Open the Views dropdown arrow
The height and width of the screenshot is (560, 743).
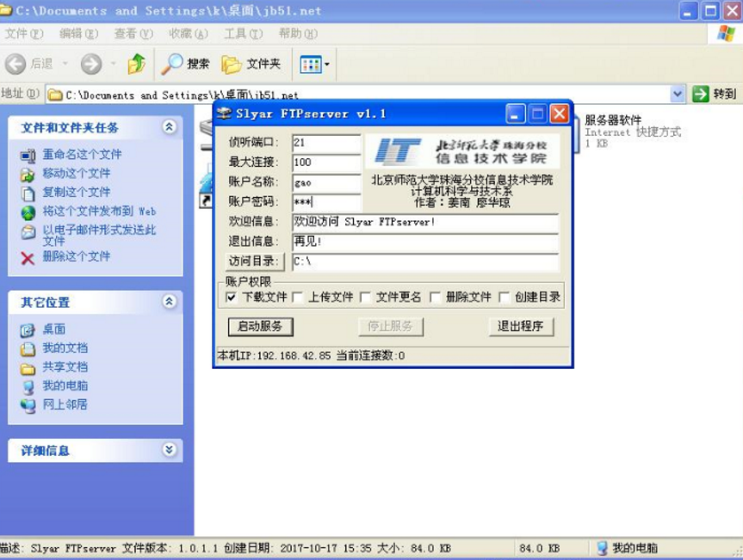tap(326, 65)
